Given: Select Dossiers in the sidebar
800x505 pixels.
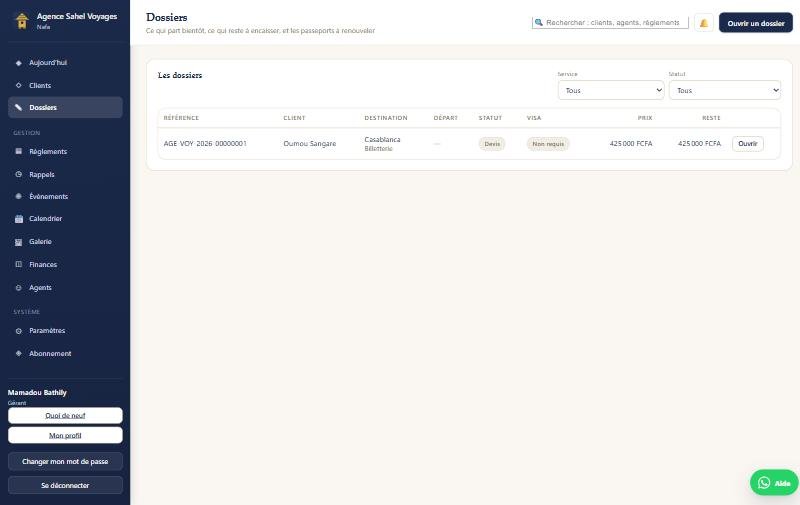Looking at the screenshot, I should tap(65, 107).
